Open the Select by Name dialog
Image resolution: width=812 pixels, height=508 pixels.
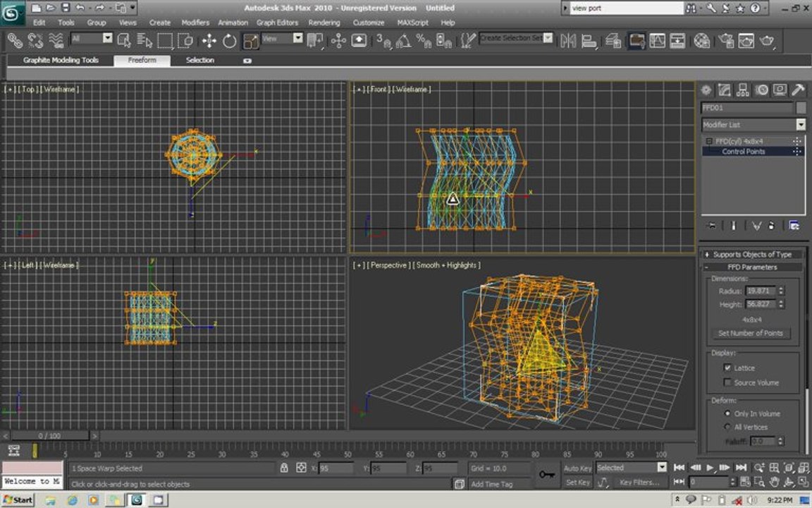(144, 40)
